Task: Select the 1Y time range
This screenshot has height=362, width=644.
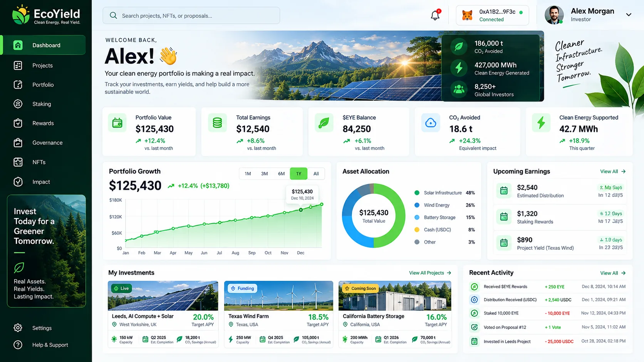Action: pos(299,173)
